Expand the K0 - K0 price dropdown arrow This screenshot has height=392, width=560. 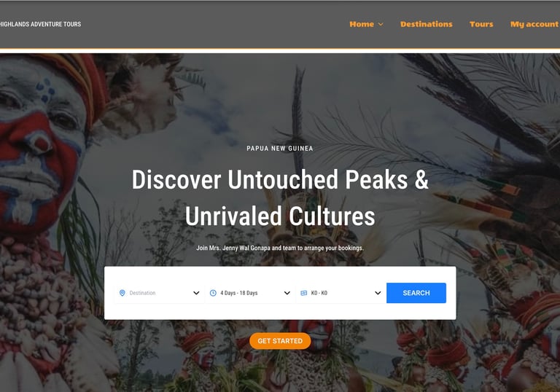378,293
